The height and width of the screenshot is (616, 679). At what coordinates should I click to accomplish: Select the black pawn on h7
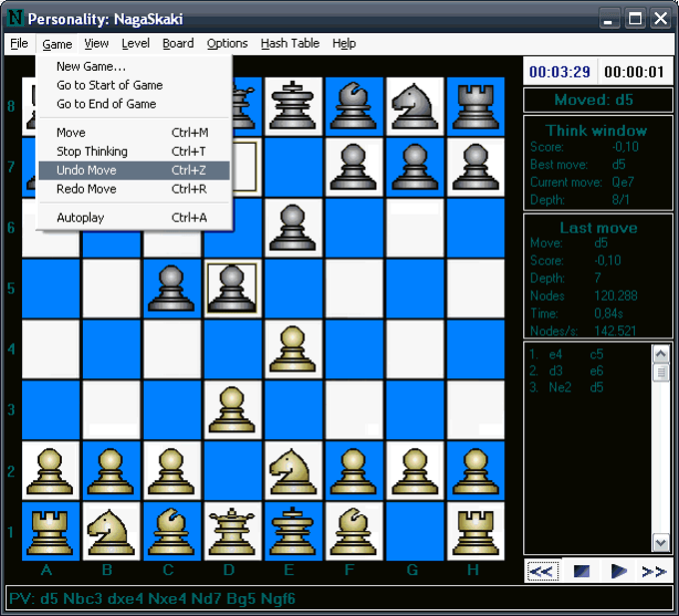(x=475, y=167)
